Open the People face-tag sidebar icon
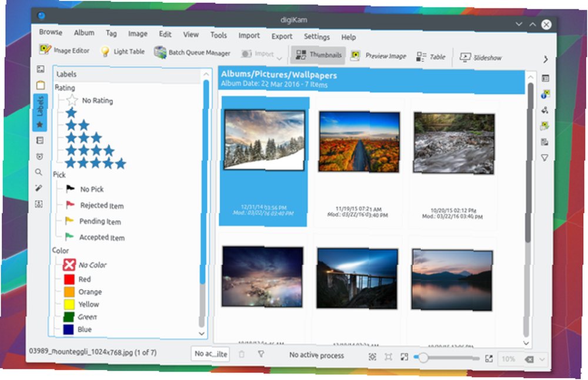This screenshot has width=588, height=380. (39, 204)
